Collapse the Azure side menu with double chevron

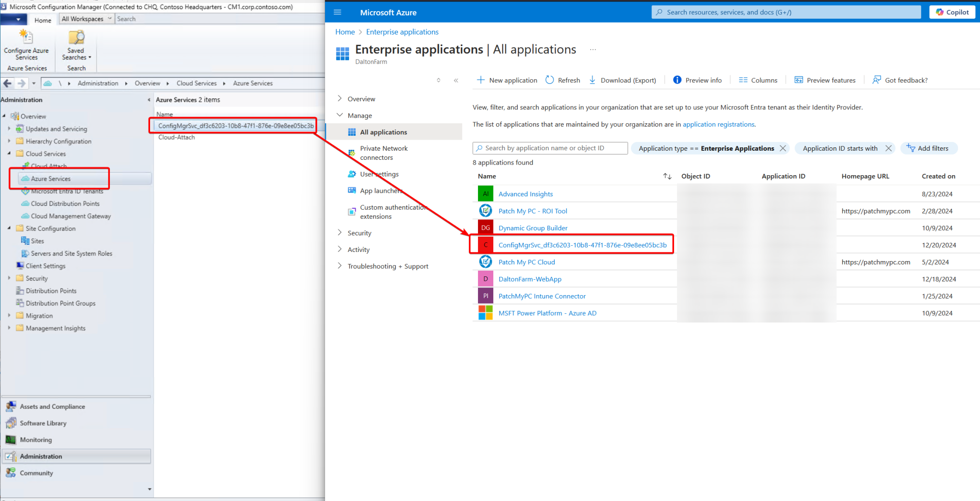(x=456, y=80)
